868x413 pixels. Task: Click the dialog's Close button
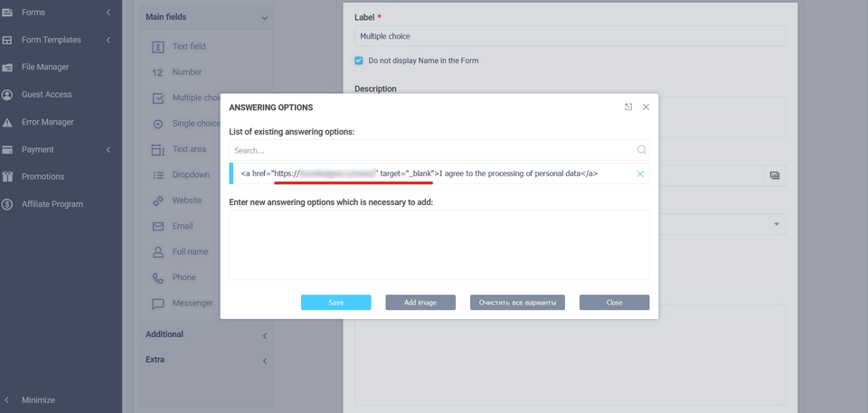[x=615, y=302]
